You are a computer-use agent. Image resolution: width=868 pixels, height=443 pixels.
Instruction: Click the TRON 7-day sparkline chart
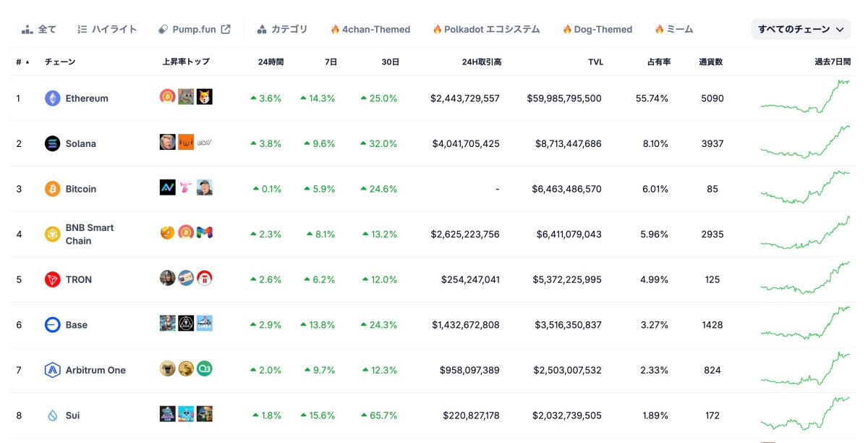805,278
